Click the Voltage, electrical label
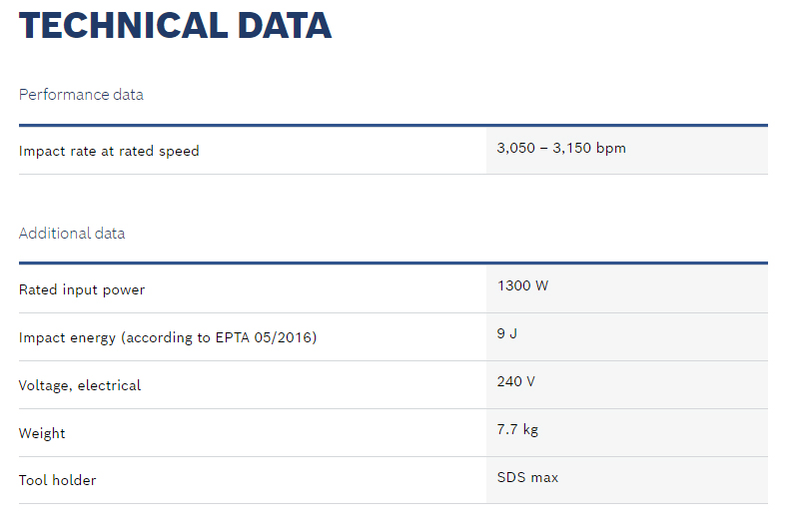 pyautogui.click(x=80, y=385)
